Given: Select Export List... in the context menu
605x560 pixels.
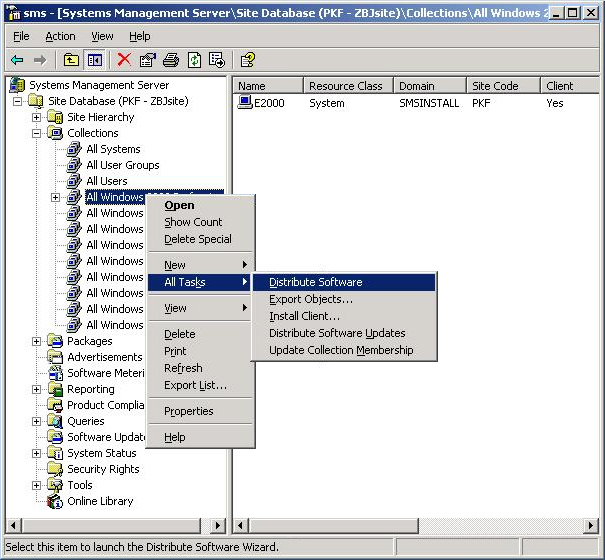Looking at the screenshot, I should coord(200,385).
